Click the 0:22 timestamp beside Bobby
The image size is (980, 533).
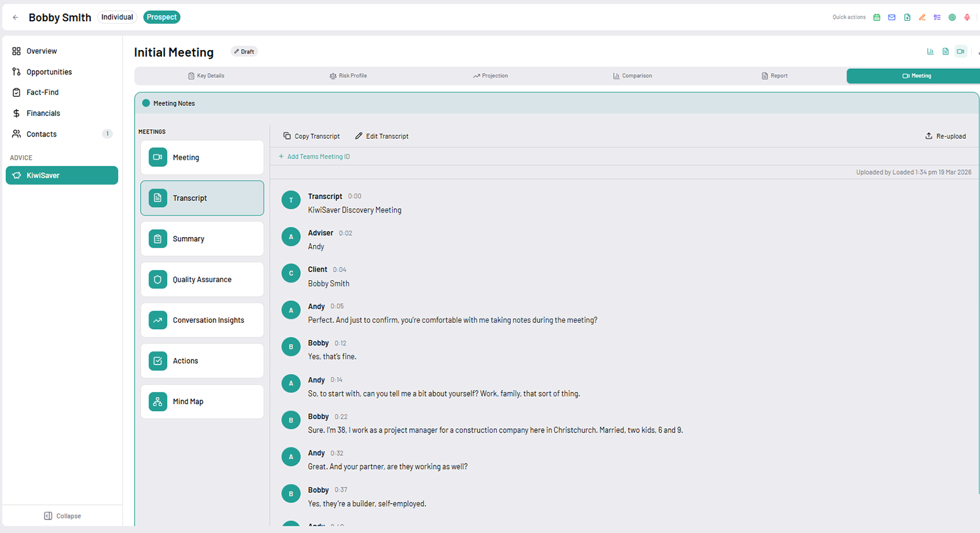click(x=341, y=417)
